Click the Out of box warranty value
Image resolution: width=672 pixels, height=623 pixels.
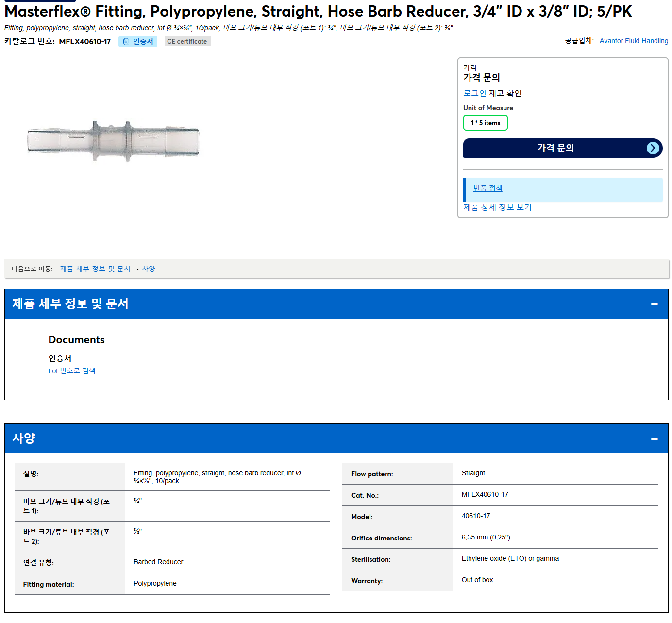(x=477, y=580)
